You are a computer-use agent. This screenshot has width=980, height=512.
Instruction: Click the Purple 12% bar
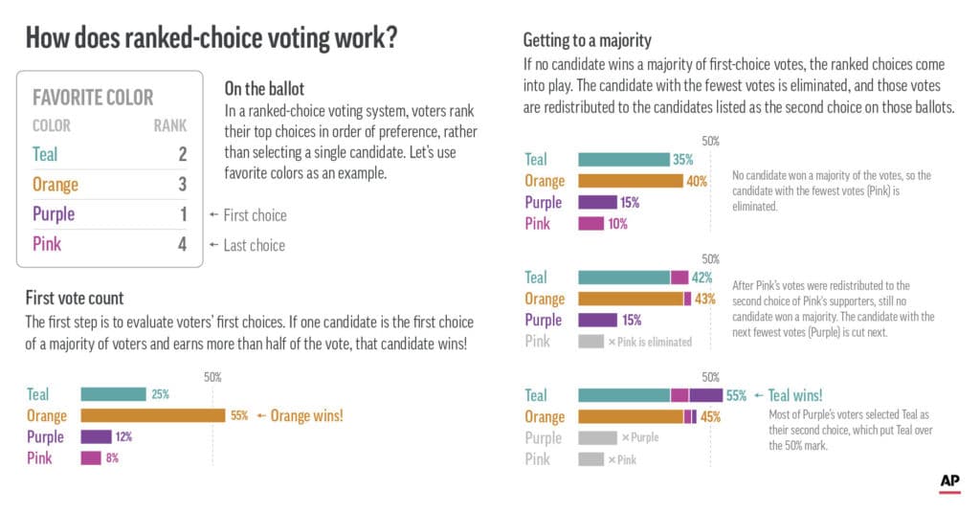pyautogui.click(x=97, y=436)
